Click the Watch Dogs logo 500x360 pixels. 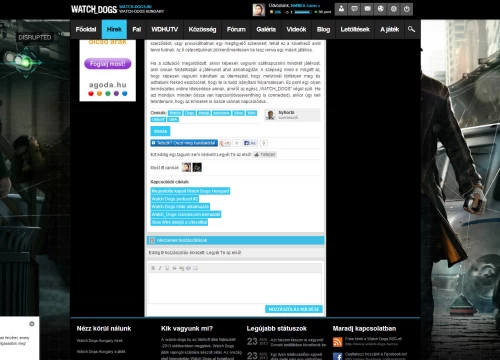[x=94, y=9]
